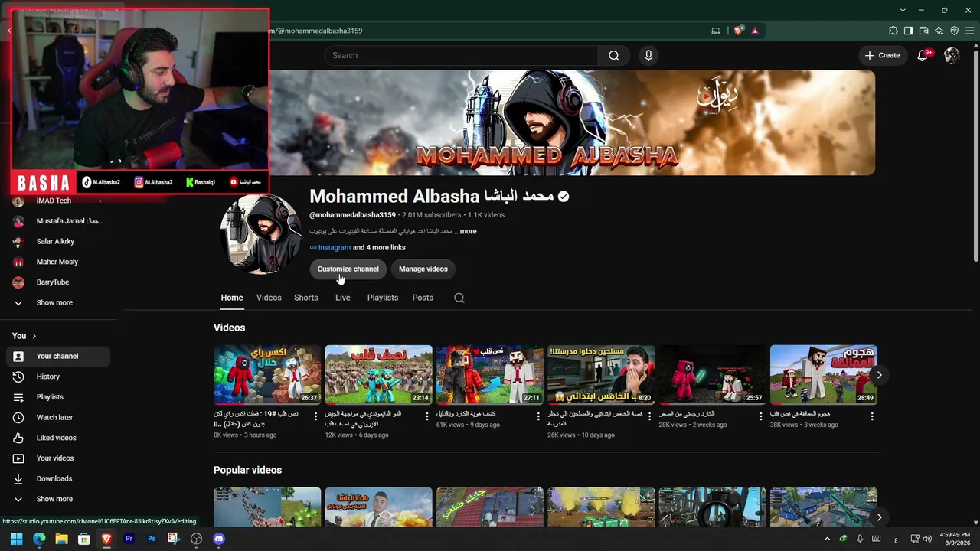The image size is (980, 551).
Task: Open Brave Leo AI sparkle icon
Action: (939, 31)
